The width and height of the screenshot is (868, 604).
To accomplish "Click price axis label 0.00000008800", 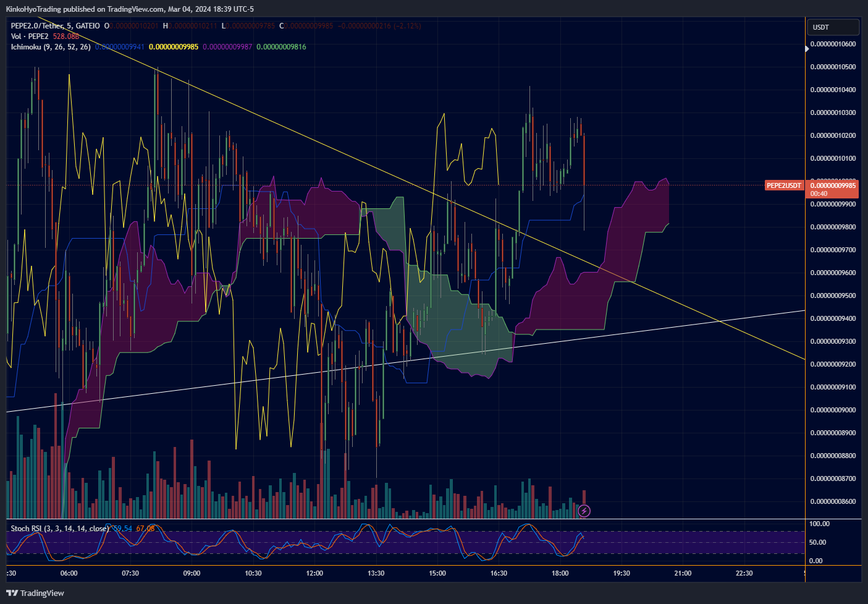I will (x=833, y=456).
